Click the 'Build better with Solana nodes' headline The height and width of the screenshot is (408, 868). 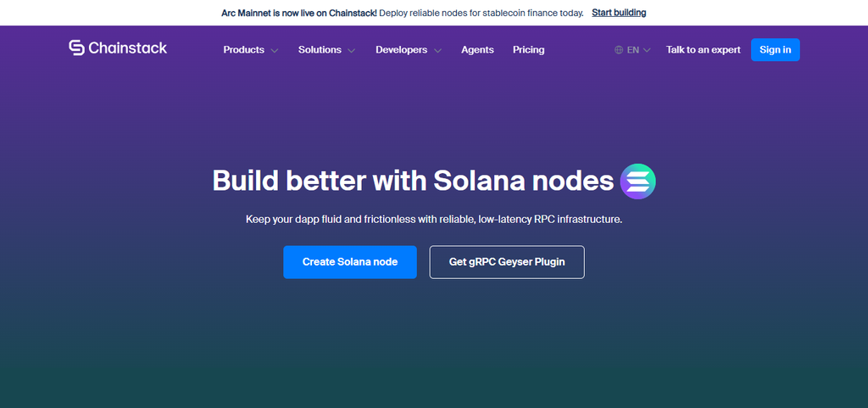413,181
